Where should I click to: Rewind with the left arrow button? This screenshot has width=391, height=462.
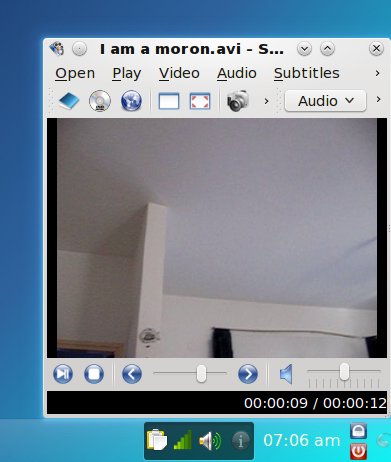coord(132,374)
